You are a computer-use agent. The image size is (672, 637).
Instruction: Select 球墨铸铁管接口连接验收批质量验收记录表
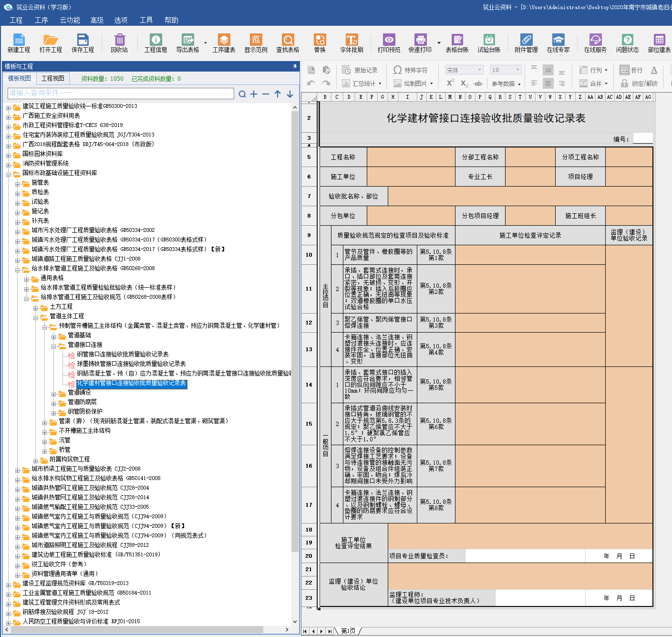tap(132, 364)
